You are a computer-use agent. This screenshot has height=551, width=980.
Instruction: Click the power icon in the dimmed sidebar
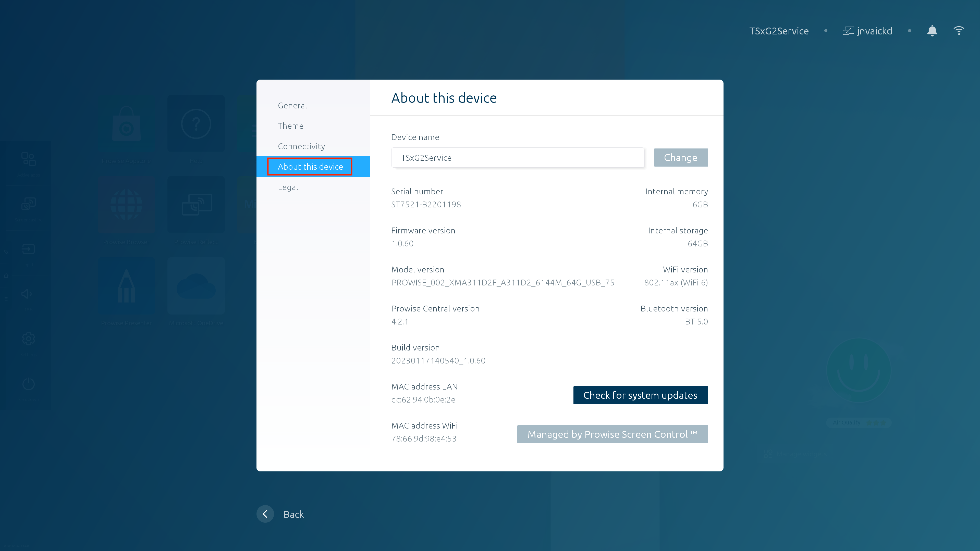coord(28,384)
